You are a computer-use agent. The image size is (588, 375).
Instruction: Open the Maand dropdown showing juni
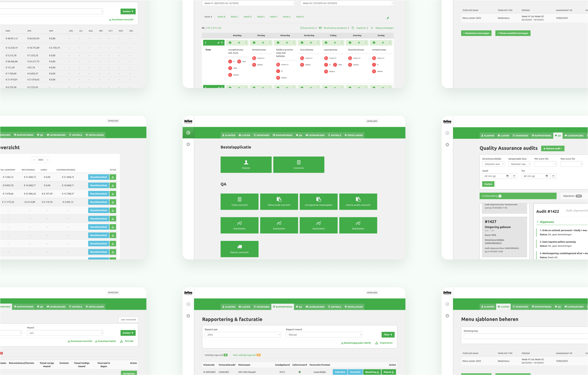(x=65, y=333)
